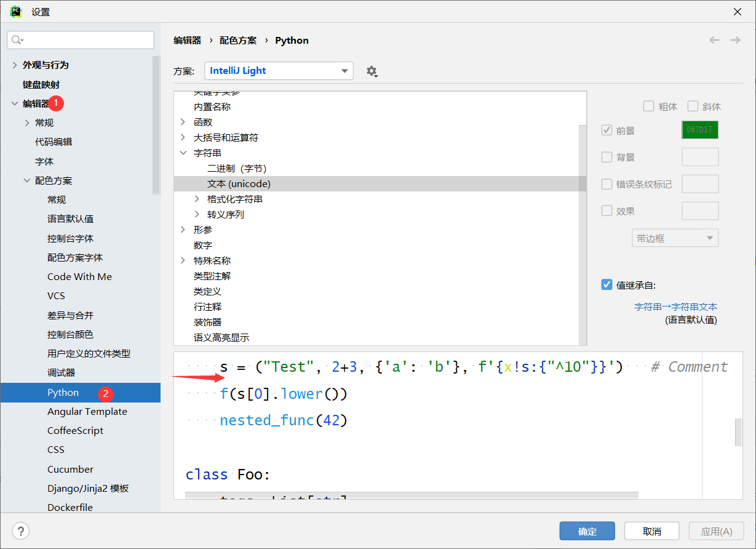The height and width of the screenshot is (549, 756).
Task: Select CoffeeScript in the sidebar
Action: [76, 430]
